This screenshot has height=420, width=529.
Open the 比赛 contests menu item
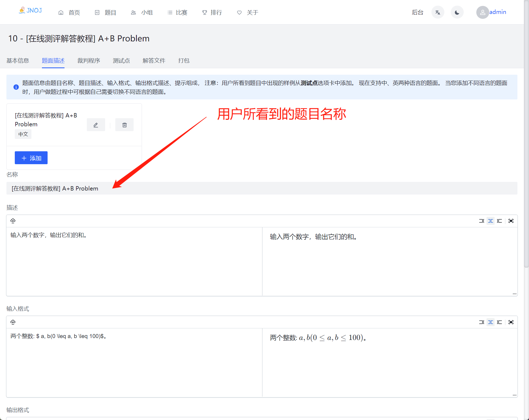177,13
